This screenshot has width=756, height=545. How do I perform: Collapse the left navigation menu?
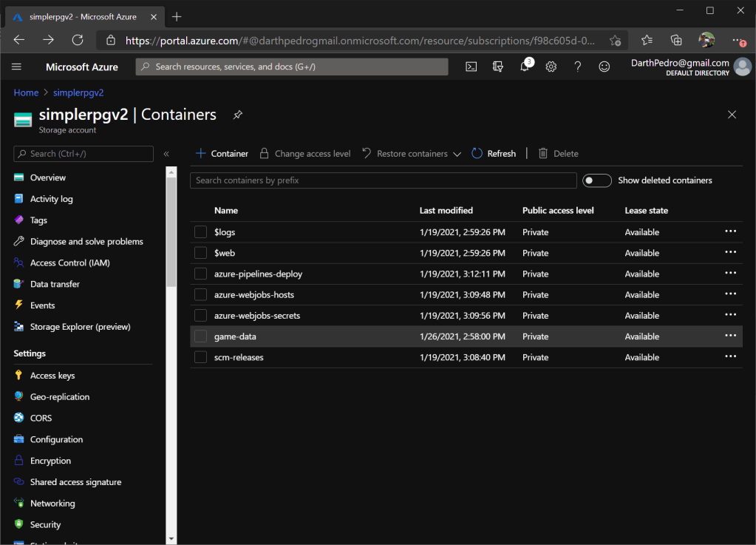pos(166,154)
